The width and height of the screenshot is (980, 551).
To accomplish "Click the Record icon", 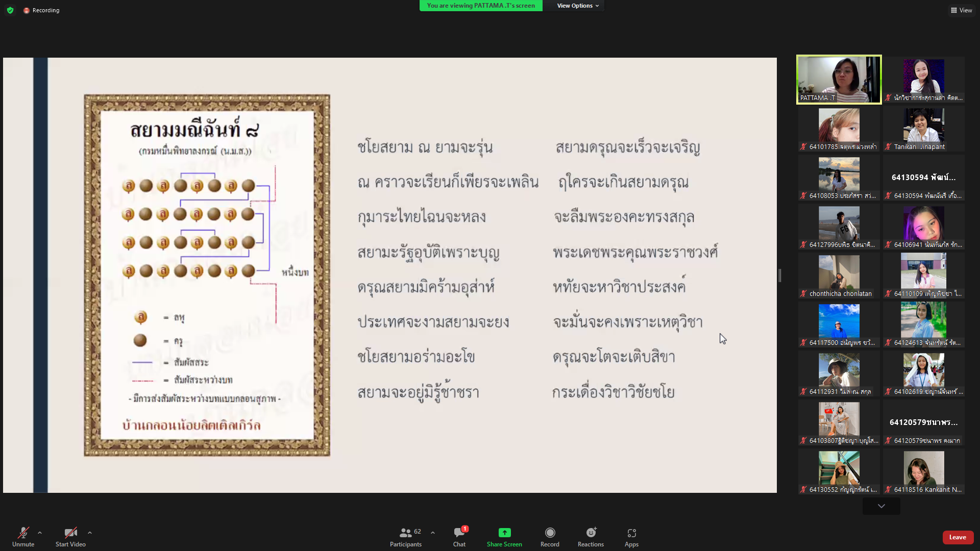I will [550, 533].
